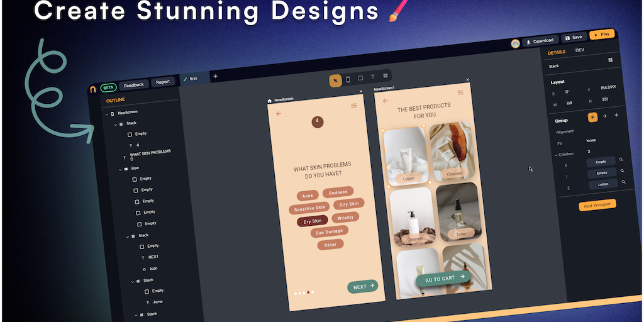
Task: Click the Add Wrapper button
Action: coord(597,205)
